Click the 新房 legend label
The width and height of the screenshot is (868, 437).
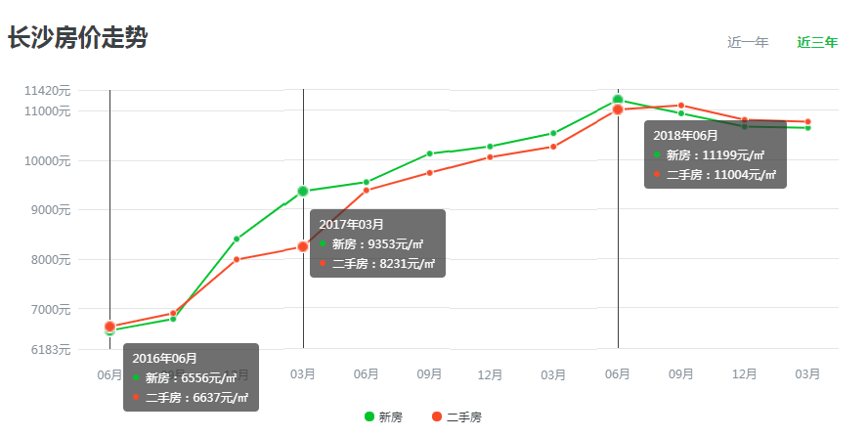(x=390, y=417)
